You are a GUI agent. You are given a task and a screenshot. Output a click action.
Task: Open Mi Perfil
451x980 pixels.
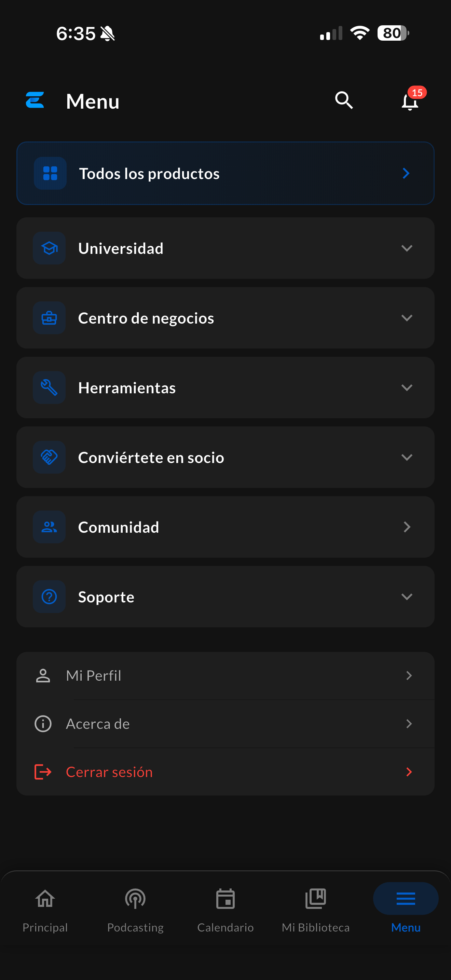point(225,676)
